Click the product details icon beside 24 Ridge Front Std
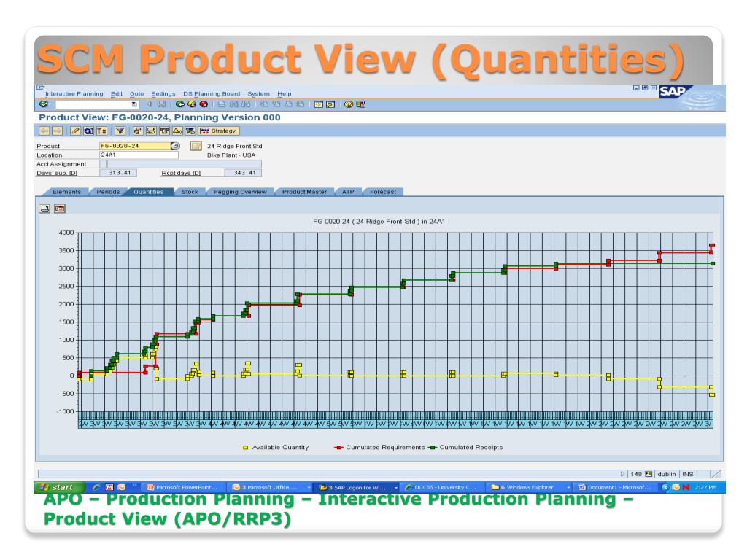 [x=196, y=146]
